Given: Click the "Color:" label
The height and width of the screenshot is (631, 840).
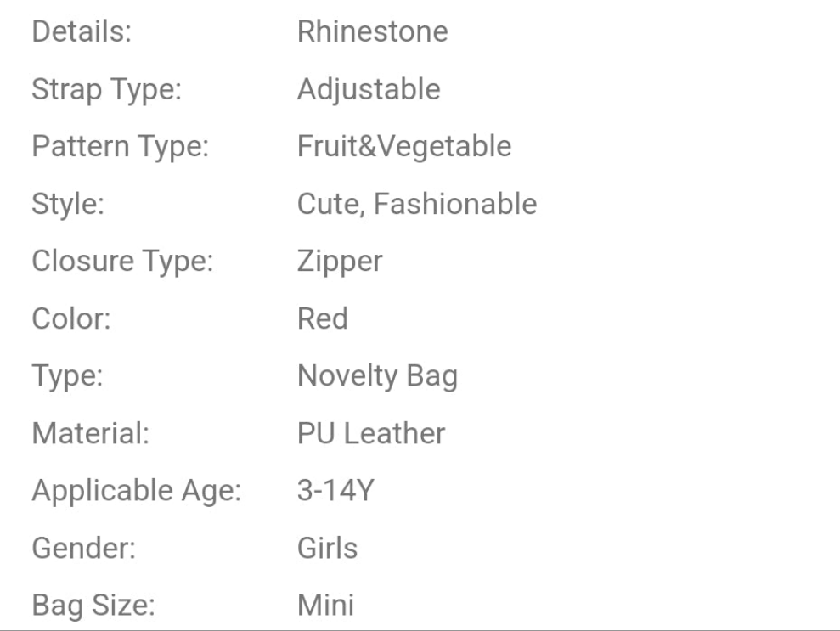Looking at the screenshot, I should [71, 319].
